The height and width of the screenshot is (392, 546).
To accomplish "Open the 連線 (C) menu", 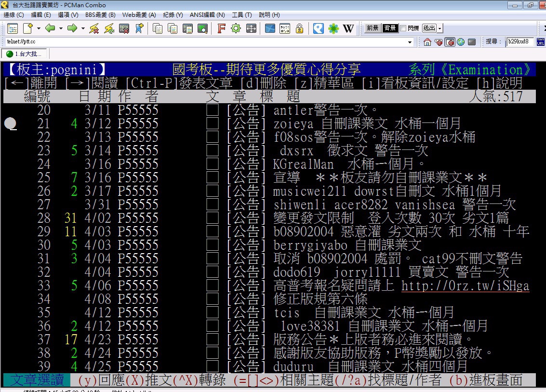I will pyautogui.click(x=13, y=14).
